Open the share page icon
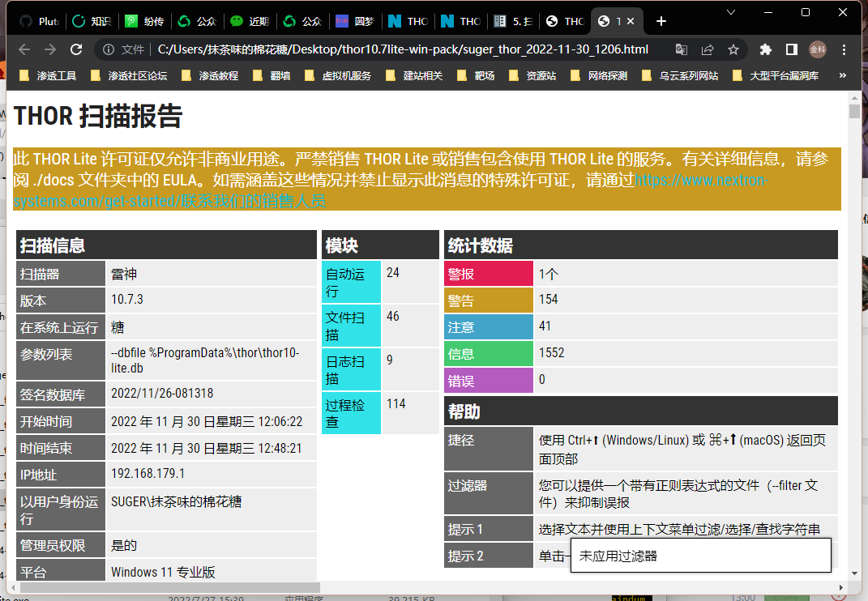 click(x=708, y=49)
